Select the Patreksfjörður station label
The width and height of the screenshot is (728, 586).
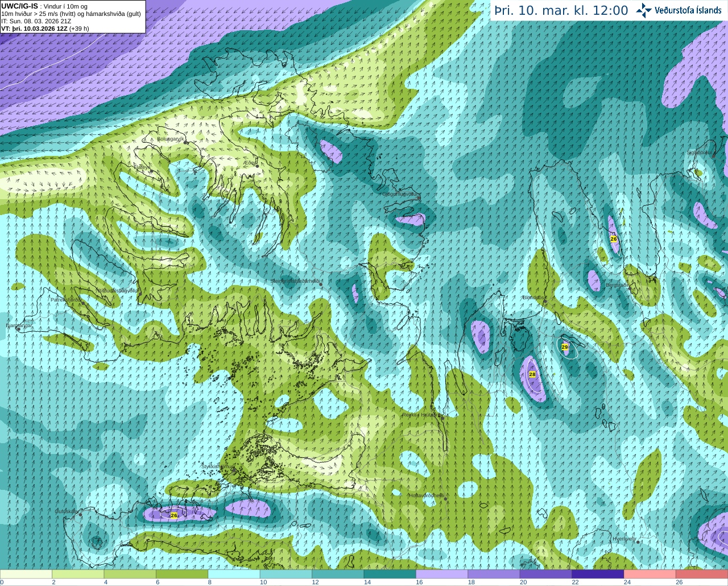[x=65, y=300]
